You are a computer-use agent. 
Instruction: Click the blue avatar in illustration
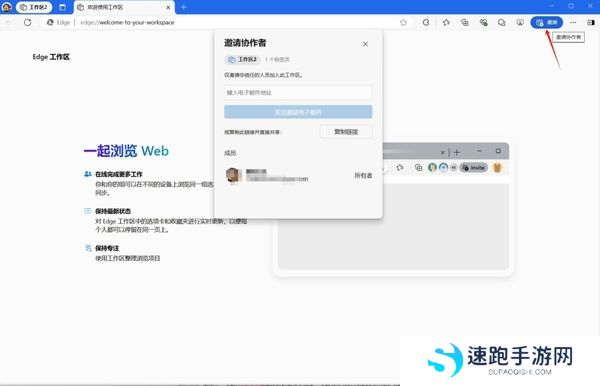pyautogui.click(x=443, y=168)
